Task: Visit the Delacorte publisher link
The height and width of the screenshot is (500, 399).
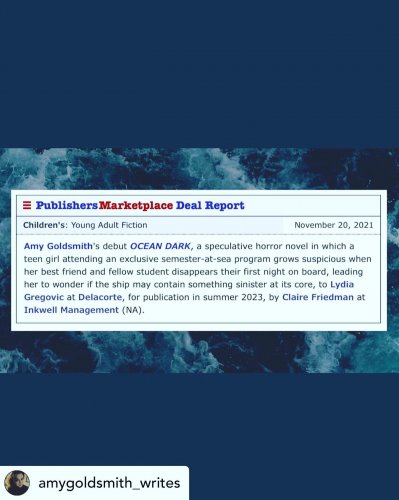Action: 100,297
